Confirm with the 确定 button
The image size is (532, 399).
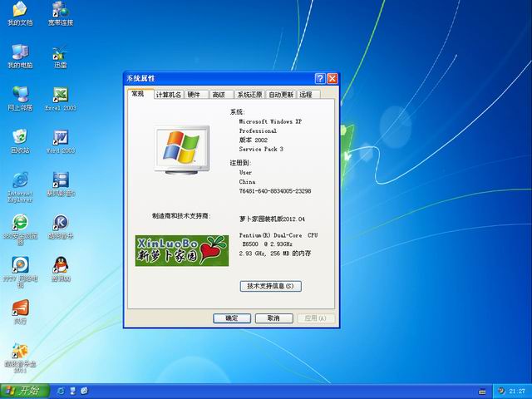232,318
